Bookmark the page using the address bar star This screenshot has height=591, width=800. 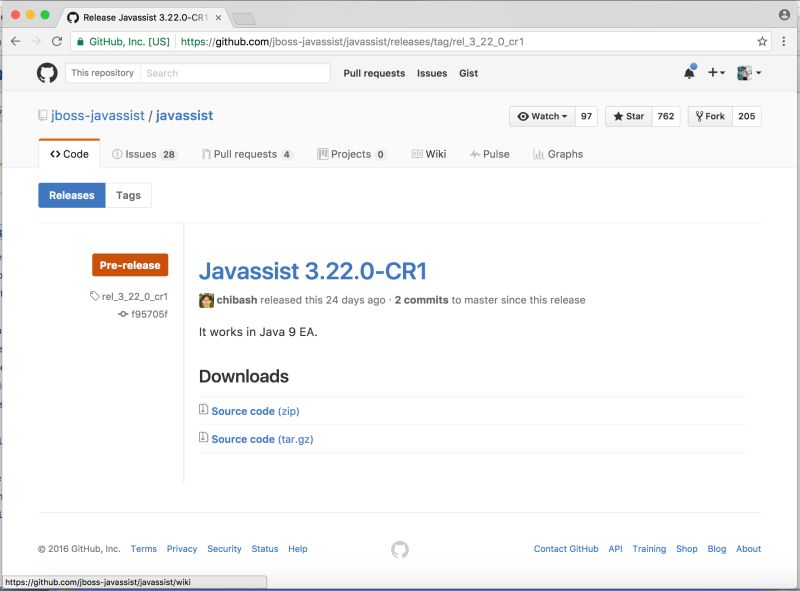[x=762, y=42]
